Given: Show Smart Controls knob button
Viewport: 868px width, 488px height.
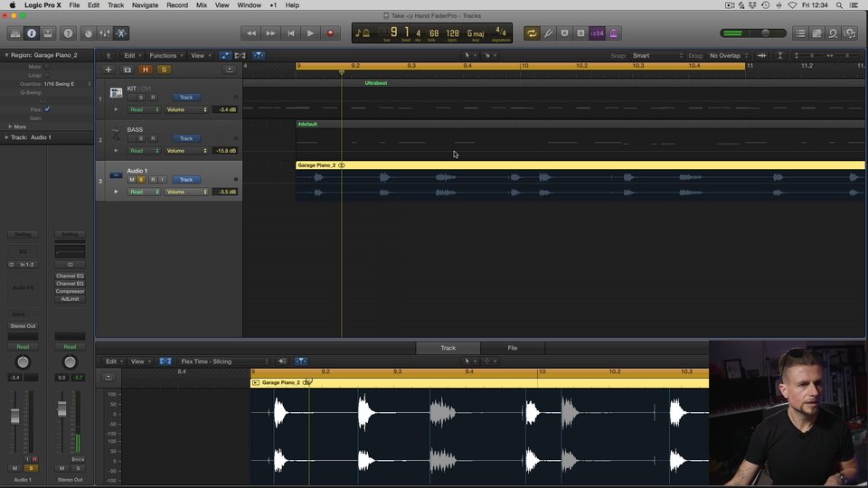Looking at the screenshot, I should click(x=88, y=33).
